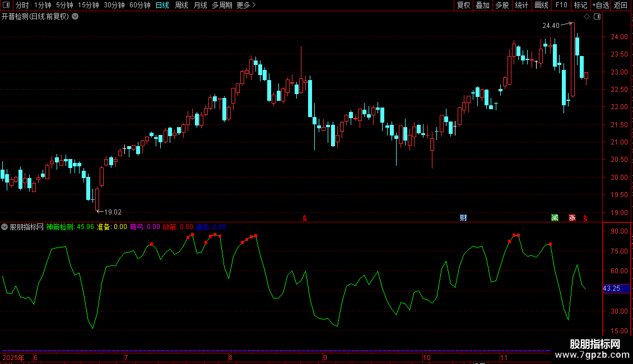Switch to 周线 weekly chart

[181, 5]
